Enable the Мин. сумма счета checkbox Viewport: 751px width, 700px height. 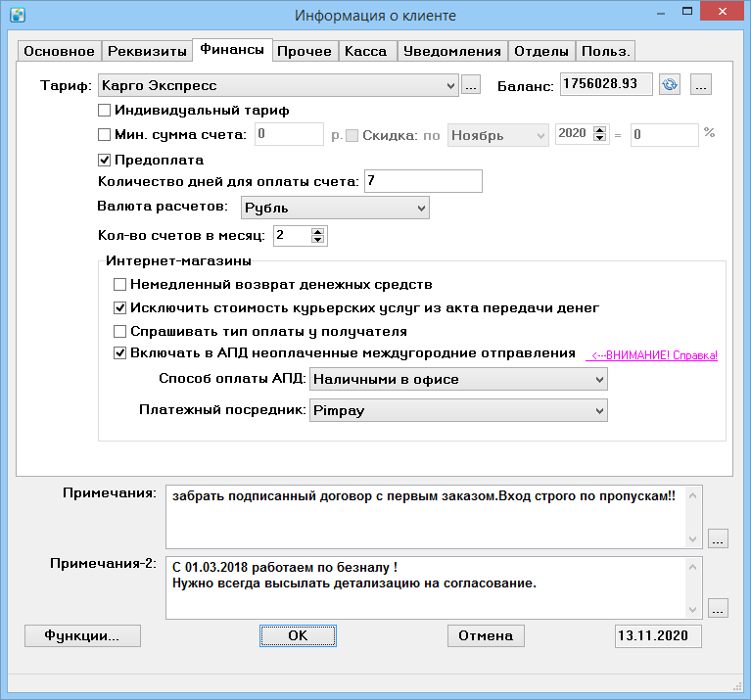click(105, 134)
